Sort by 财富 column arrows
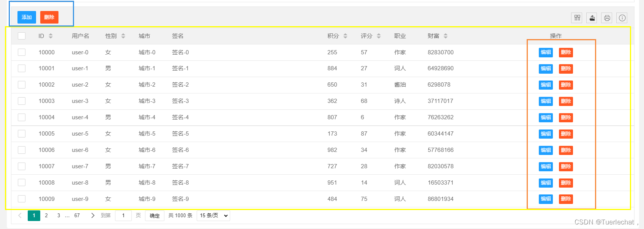This screenshot has width=644, height=229. coord(445,36)
